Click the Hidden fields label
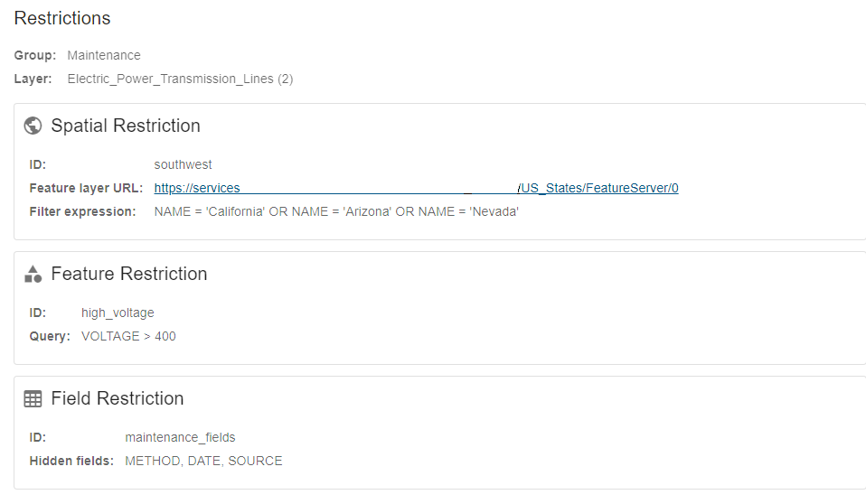The height and width of the screenshot is (504, 866). [x=71, y=461]
